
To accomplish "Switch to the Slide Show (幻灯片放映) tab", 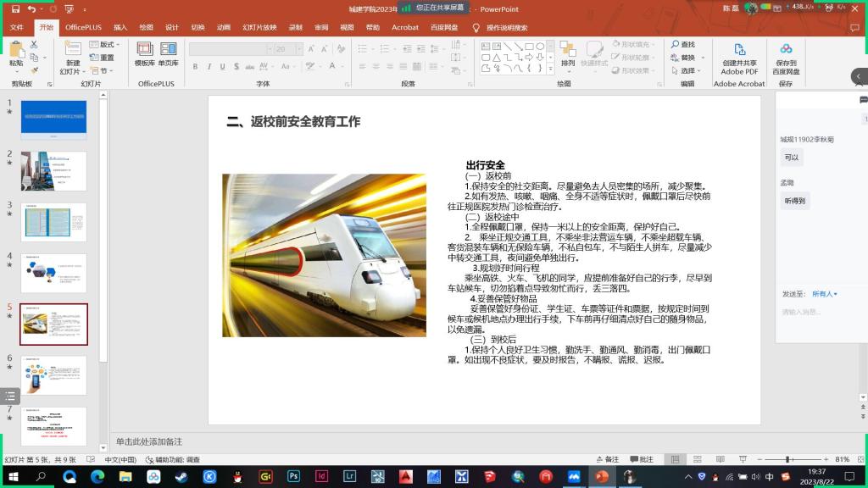I will point(259,27).
